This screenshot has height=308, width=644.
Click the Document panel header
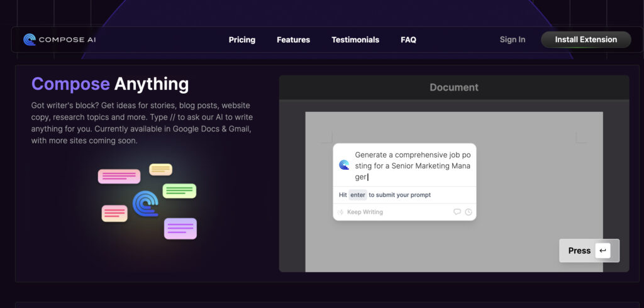pyautogui.click(x=454, y=87)
